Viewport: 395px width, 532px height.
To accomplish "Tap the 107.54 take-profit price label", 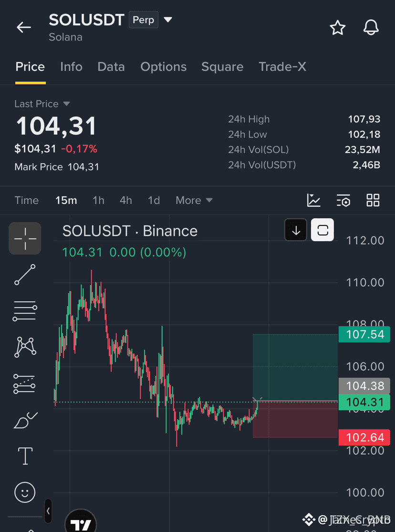I will tap(365, 334).
